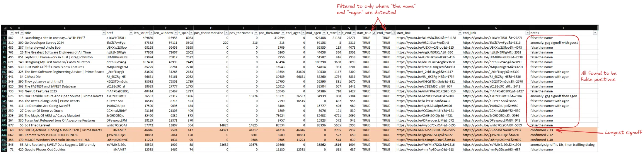644x154 pixels.
Task: Select column R header
Action: (x=429, y=28)
